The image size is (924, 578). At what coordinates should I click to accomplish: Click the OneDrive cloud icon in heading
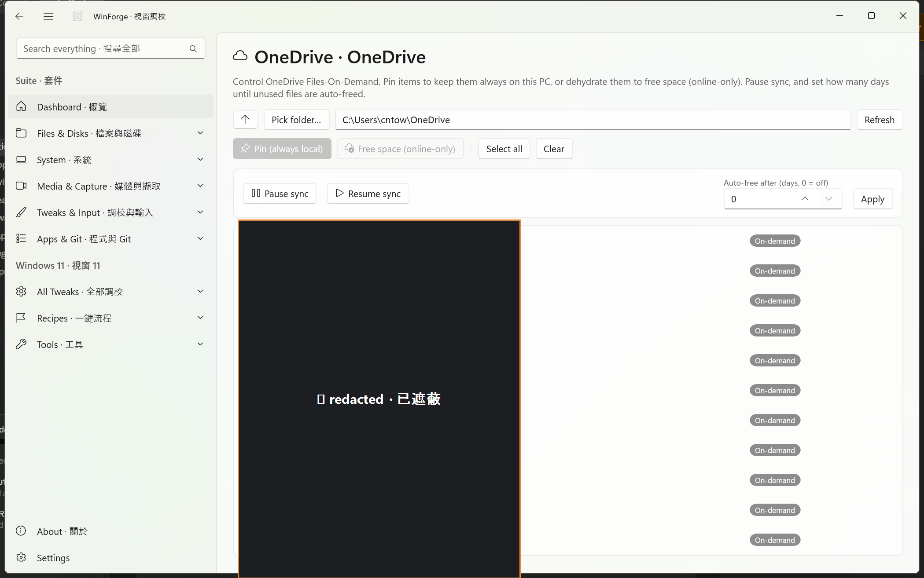click(x=240, y=56)
